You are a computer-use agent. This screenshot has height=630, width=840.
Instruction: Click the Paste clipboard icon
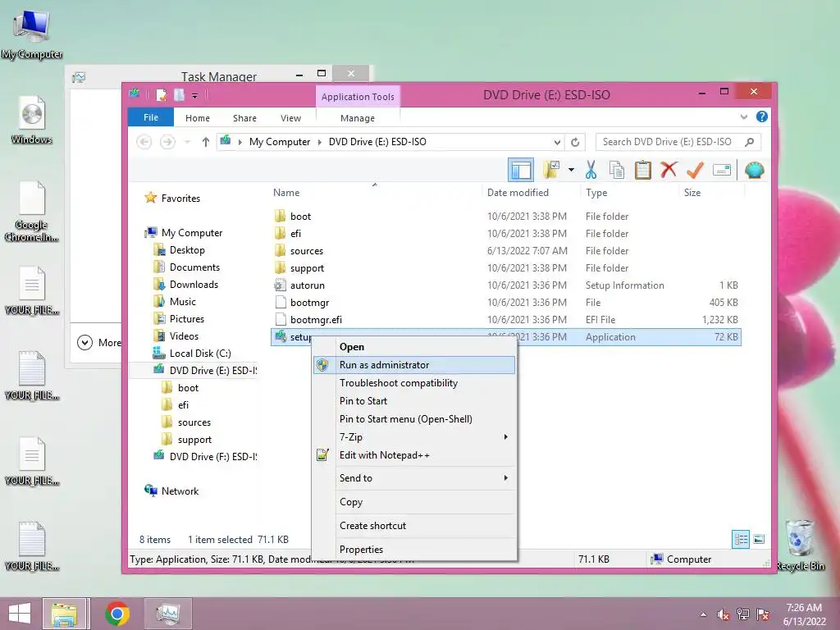click(x=642, y=171)
